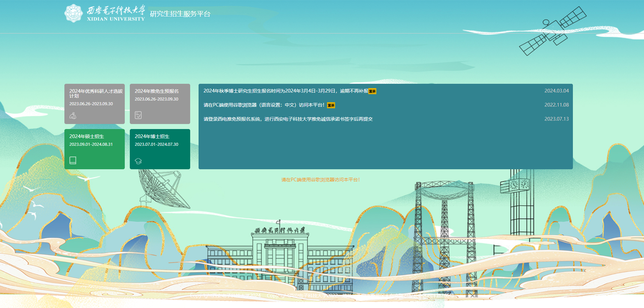This screenshot has width=644, height=308.
Task: Click the orange 请在PC端使用谷歌浏览器访问本平台 notice
Action: point(320,180)
